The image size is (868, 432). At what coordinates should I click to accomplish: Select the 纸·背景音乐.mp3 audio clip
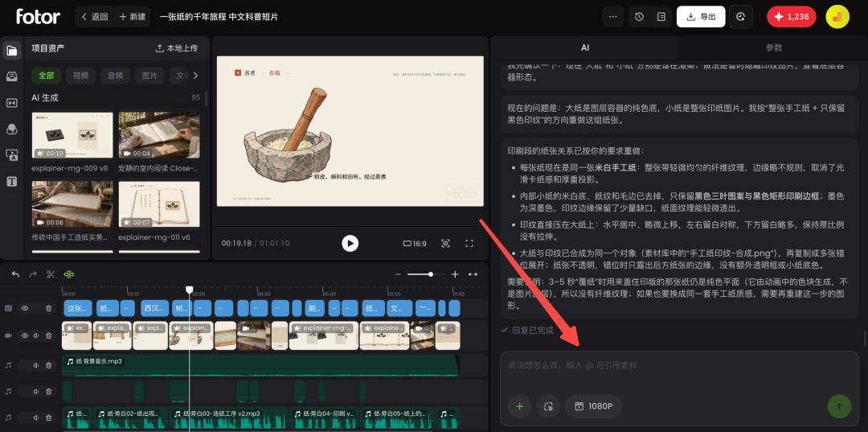(x=260, y=365)
